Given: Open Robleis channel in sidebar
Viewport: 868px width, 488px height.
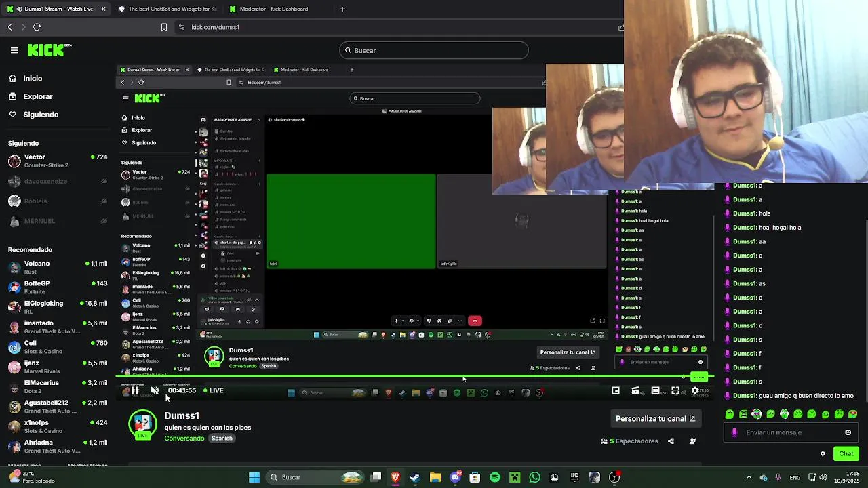Looking at the screenshot, I should coord(58,201).
